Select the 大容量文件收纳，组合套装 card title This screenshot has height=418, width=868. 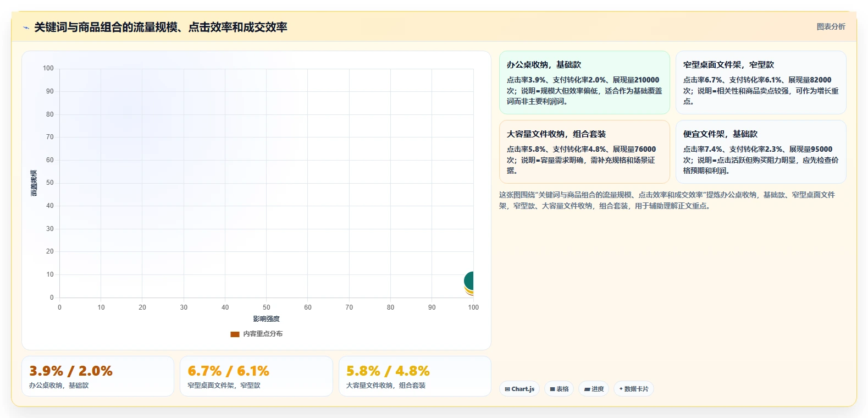coord(556,134)
